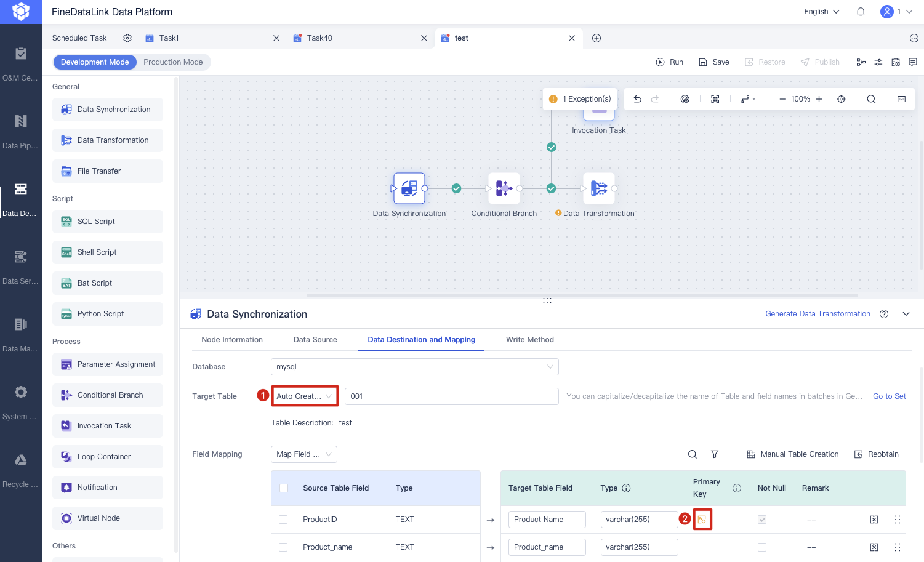924x562 pixels.
Task: Undo last canvas action
Action: tap(638, 99)
